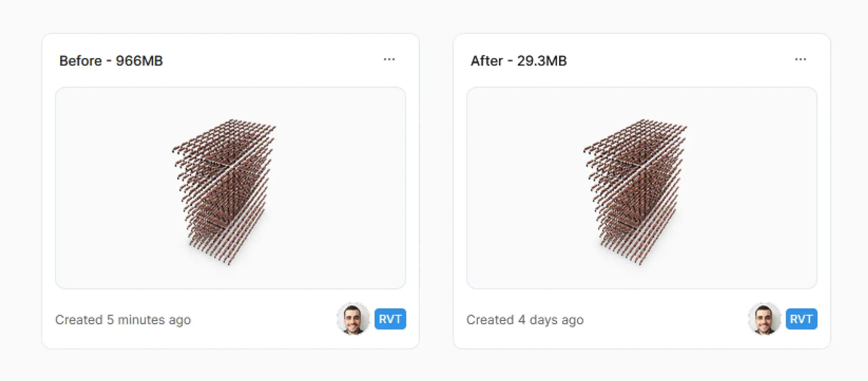This screenshot has height=381, width=868.
Task: Click empty preview area left of the Before model
Action: 111,189
